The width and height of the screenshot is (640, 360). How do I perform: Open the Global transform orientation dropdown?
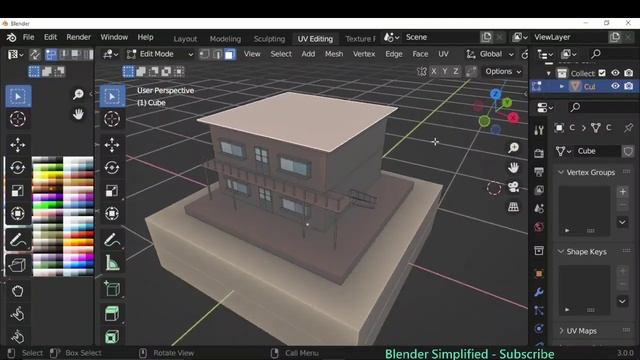point(490,54)
